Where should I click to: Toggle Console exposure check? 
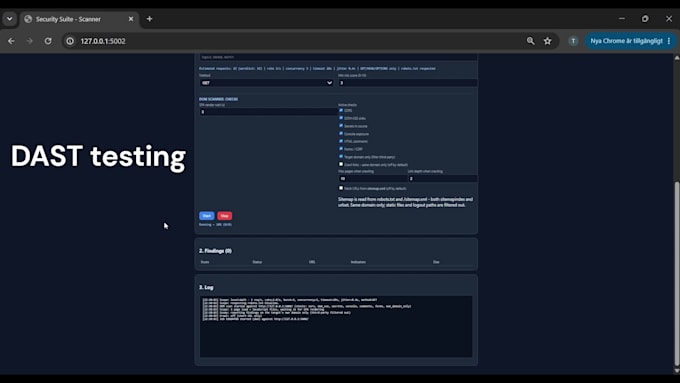(x=341, y=134)
